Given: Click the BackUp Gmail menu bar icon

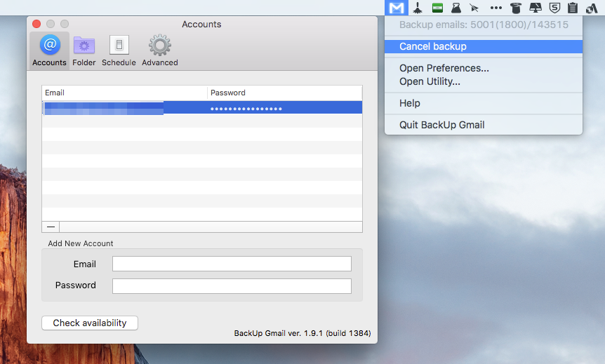Looking at the screenshot, I should click(397, 8).
